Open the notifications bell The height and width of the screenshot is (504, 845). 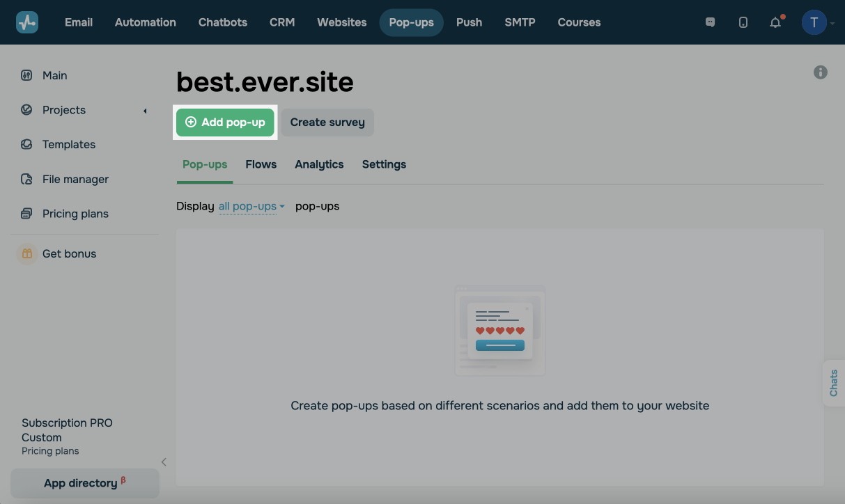click(x=775, y=22)
